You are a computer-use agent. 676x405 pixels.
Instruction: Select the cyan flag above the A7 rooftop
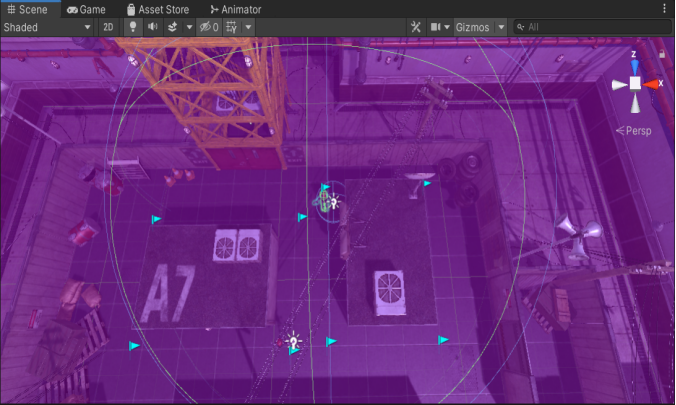156,219
